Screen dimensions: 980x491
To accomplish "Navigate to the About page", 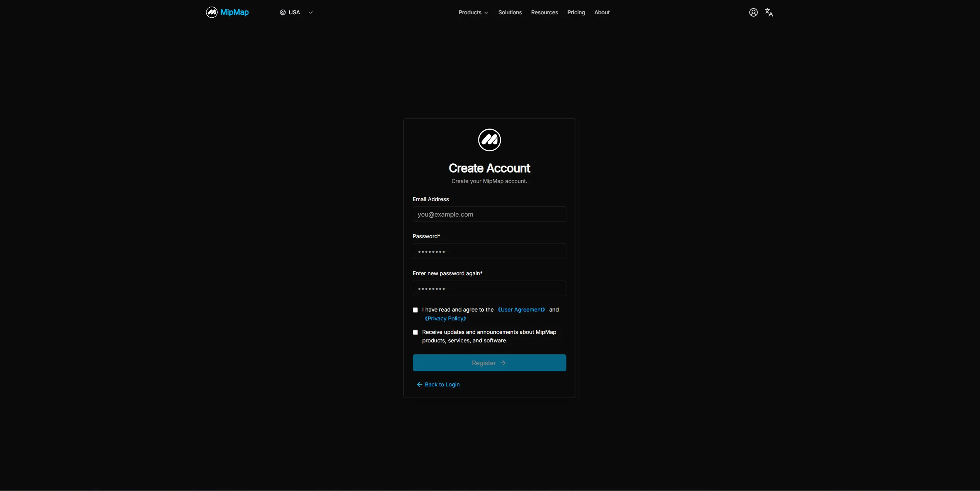I will click(602, 12).
